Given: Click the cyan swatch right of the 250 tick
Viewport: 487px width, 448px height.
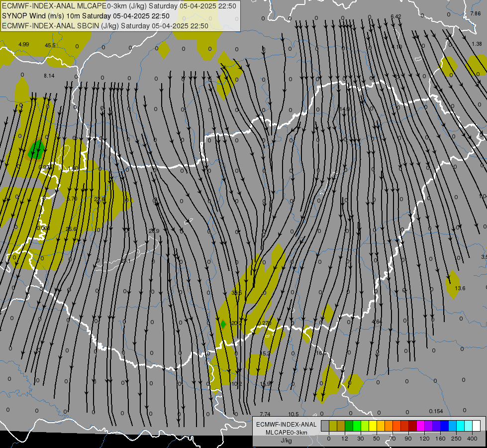Looking at the screenshot, I should click(x=460, y=426).
